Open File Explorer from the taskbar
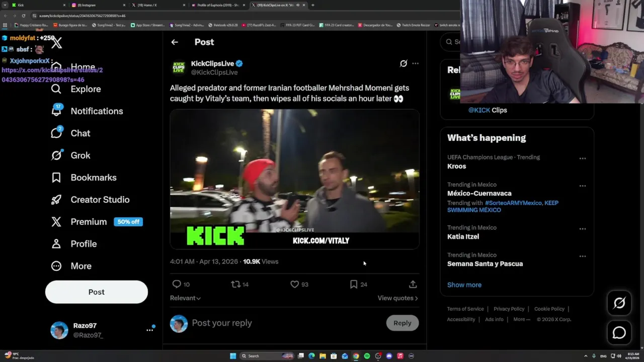The height and width of the screenshot is (362, 644). (323, 356)
